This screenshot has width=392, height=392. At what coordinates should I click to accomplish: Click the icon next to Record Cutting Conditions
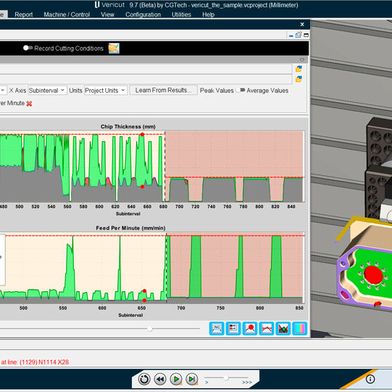(114, 48)
